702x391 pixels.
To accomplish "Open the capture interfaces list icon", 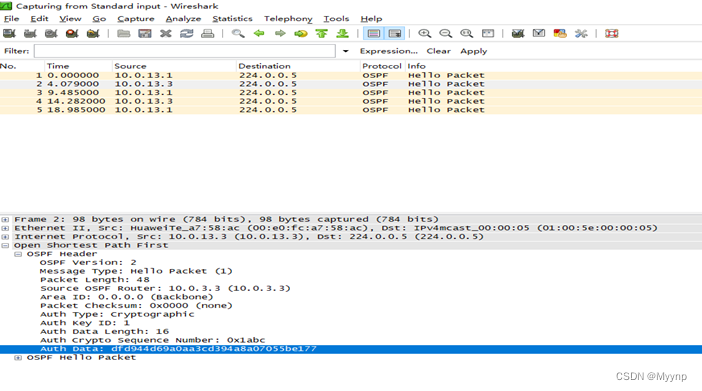I will click(9, 34).
